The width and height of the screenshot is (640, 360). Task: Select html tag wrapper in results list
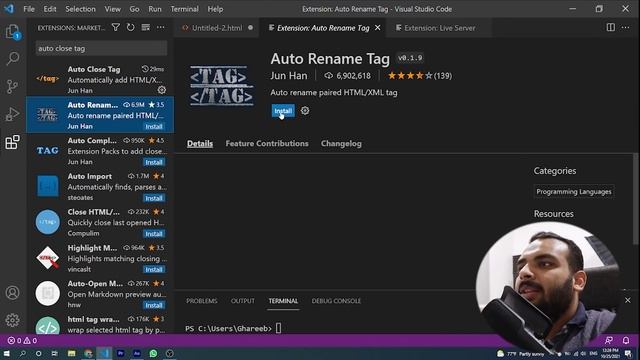(100, 324)
